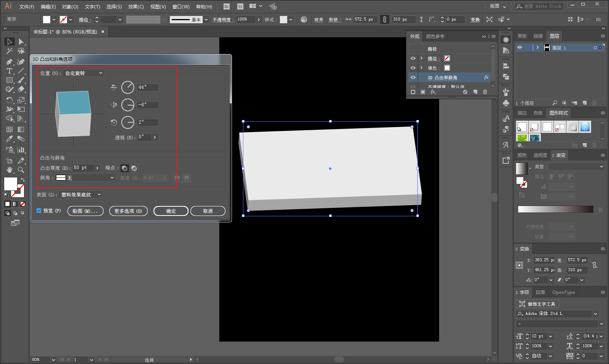The width and height of the screenshot is (609, 364).
Task: Select the Rotate tool
Action: 10,100
